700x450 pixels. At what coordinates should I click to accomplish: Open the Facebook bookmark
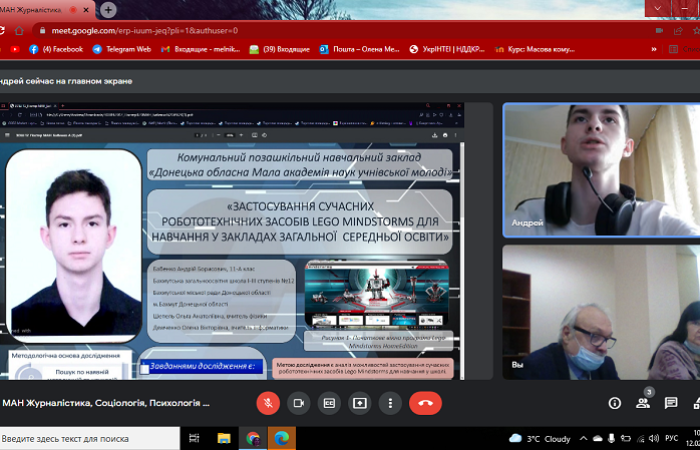click(56, 48)
